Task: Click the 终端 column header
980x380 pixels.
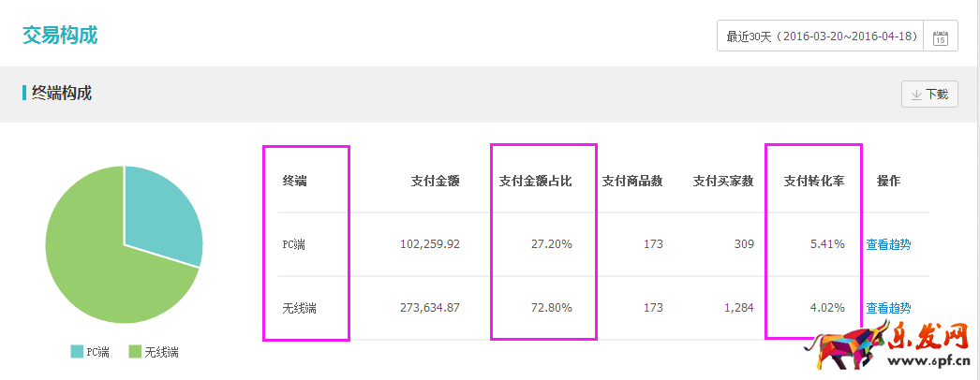Action: (294, 181)
